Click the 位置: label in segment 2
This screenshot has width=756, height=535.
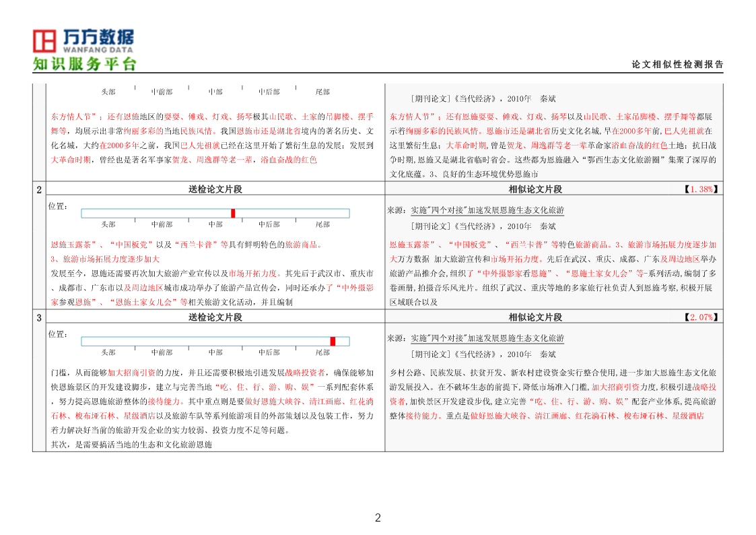coord(58,206)
